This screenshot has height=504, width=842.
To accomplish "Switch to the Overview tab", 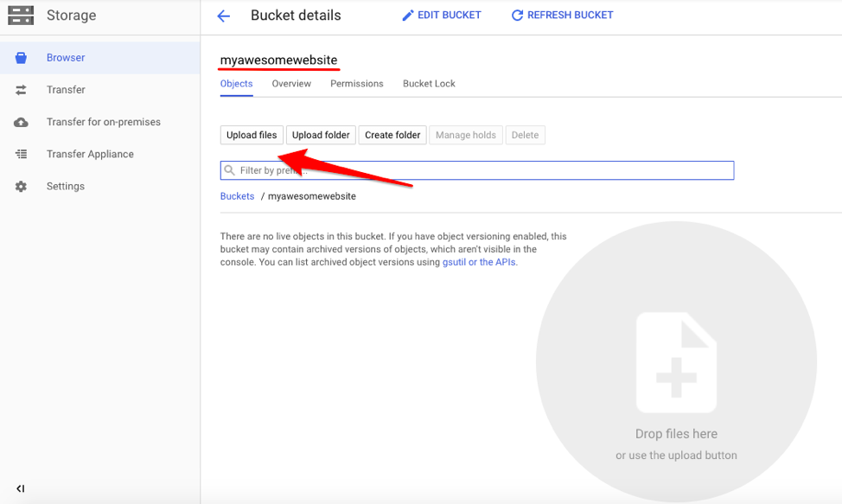I will [291, 84].
